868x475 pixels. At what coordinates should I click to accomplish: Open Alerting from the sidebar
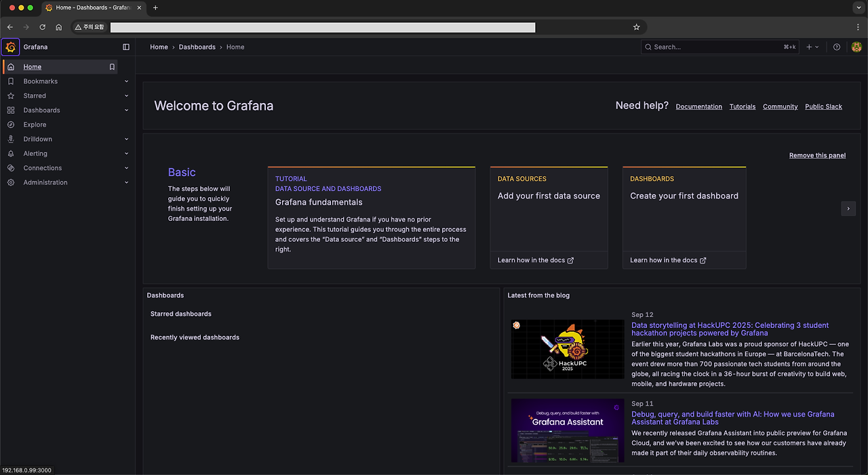click(x=35, y=154)
